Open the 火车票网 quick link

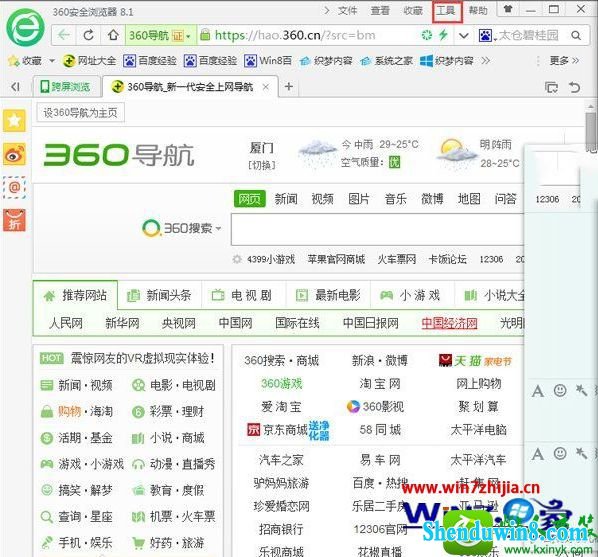[397, 259]
